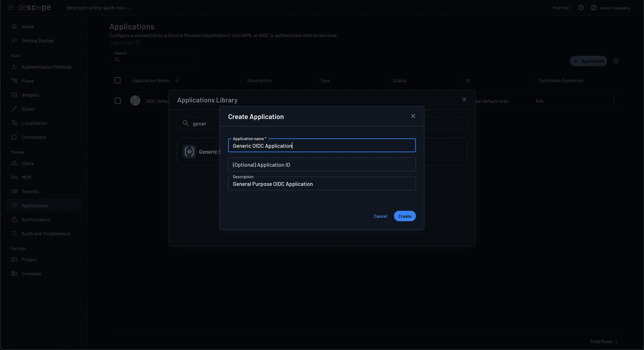Open the descope-shiny-auth-sso project dropdown
Screen dimensions: 644x350
click(98, 8)
